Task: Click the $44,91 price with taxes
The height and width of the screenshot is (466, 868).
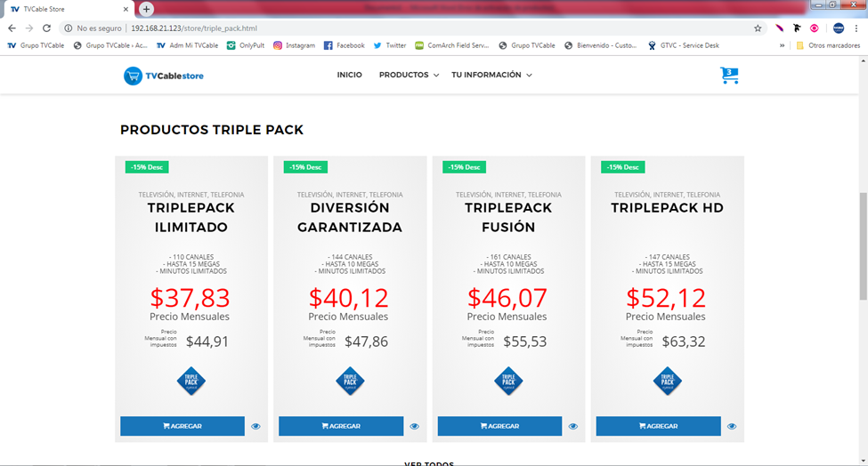Action: point(207,341)
